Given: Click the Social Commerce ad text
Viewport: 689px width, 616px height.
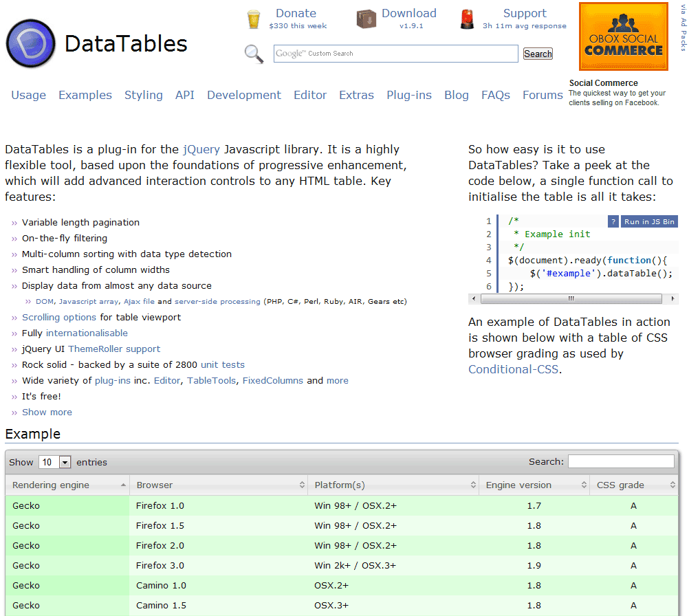Looking at the screenshot, I should point(617,93).
